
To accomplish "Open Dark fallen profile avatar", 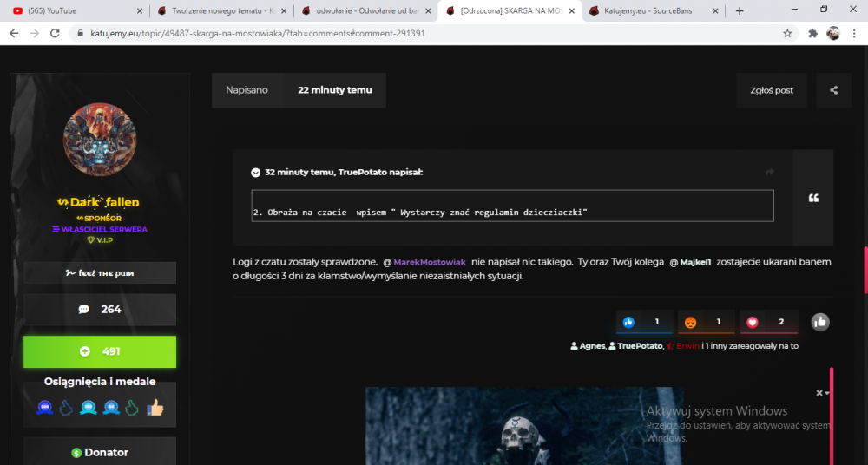I will pyautogui.click(x=100, y=139).
